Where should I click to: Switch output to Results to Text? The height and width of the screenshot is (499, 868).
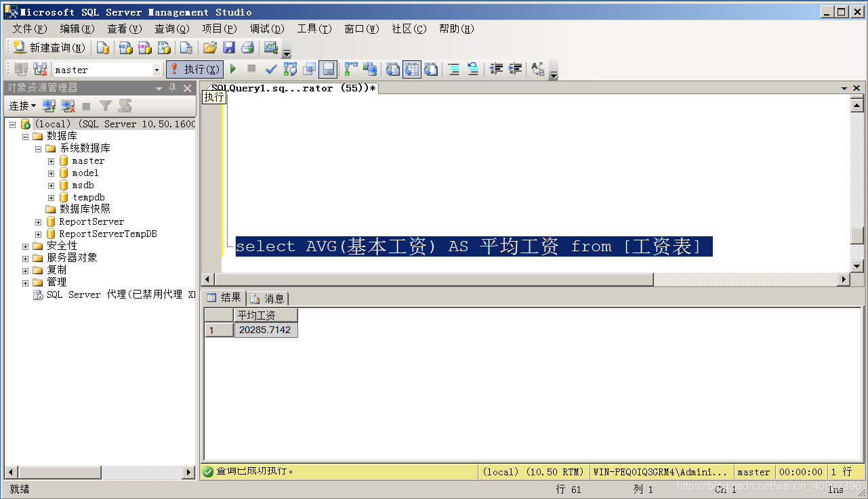393,69
